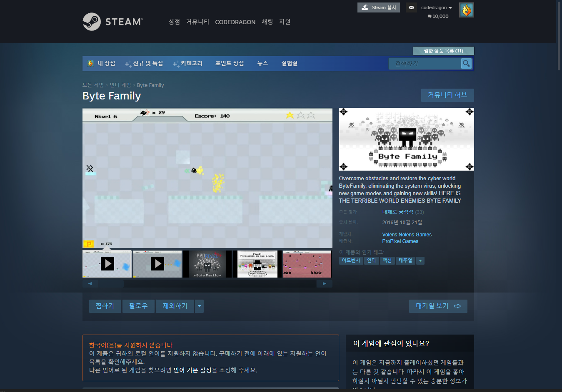This screenshot has width=562, height=392.
Task: Click the store search input field
Action: [x=425, y=63]
